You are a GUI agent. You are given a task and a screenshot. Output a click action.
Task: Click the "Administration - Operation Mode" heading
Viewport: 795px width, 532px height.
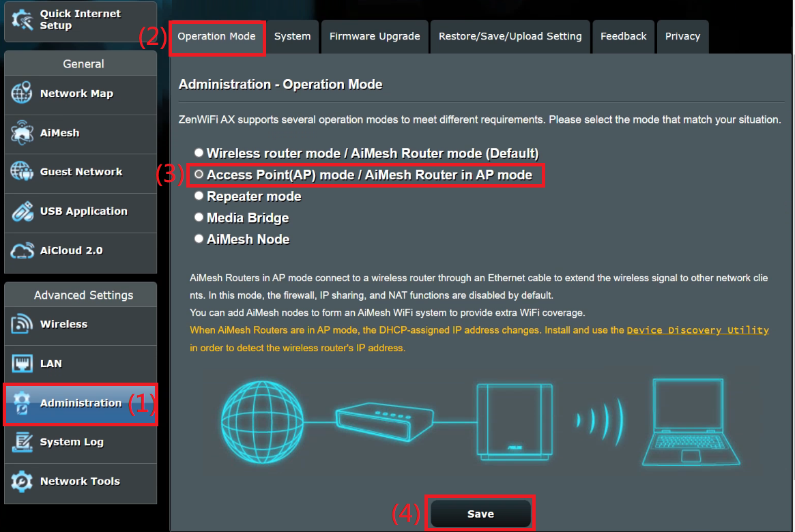280,85
